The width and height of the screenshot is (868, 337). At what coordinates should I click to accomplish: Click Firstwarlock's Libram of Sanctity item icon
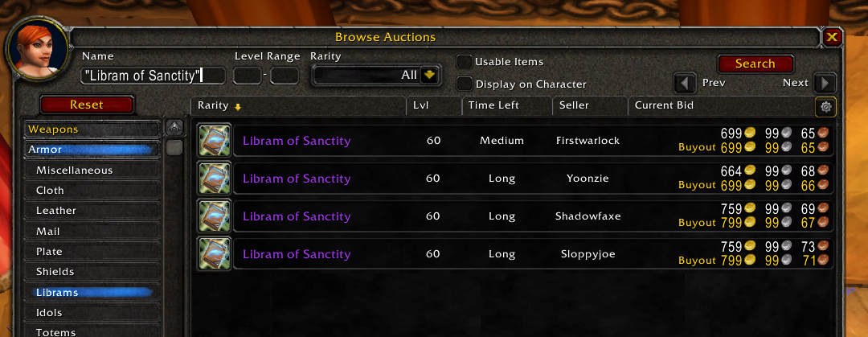(215, 141)
